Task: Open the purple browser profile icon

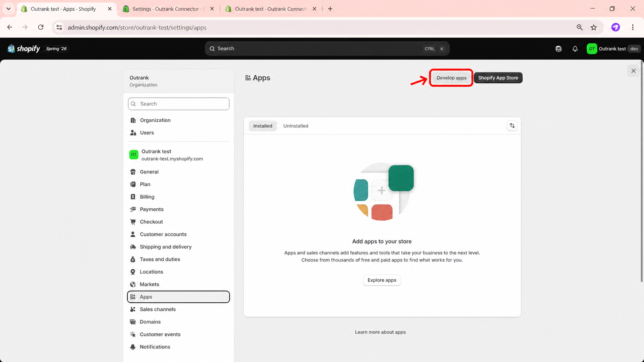Action: coord(615,27)
